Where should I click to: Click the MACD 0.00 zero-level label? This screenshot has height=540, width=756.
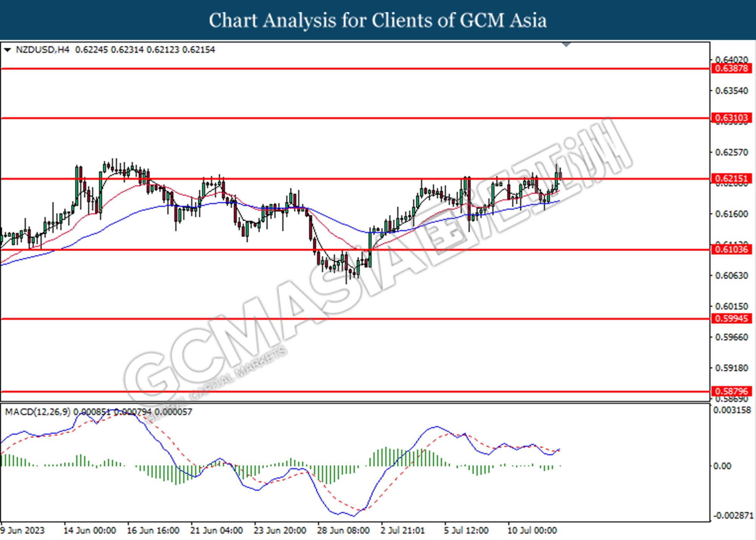(722, 466)
